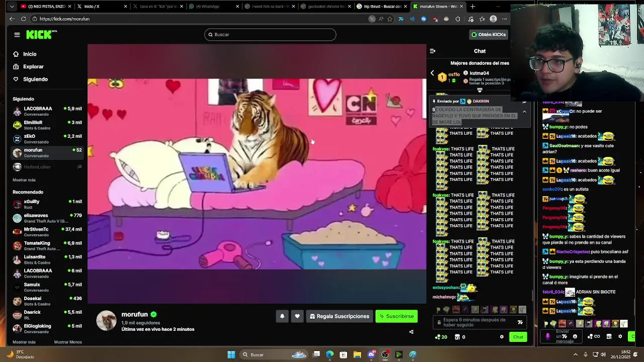
Task: Open the browser profile avatar
Action: [493, 19]
